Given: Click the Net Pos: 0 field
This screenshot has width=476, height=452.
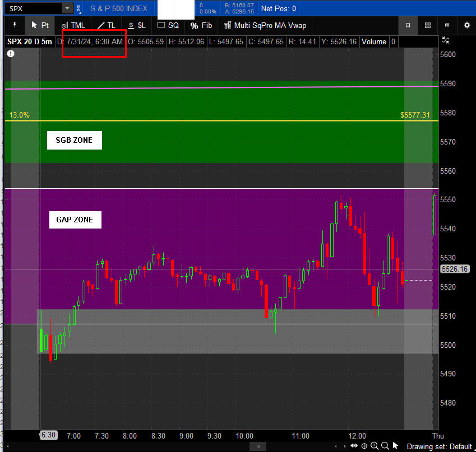Looking at the screenshot, I should (x=279, y=8).
